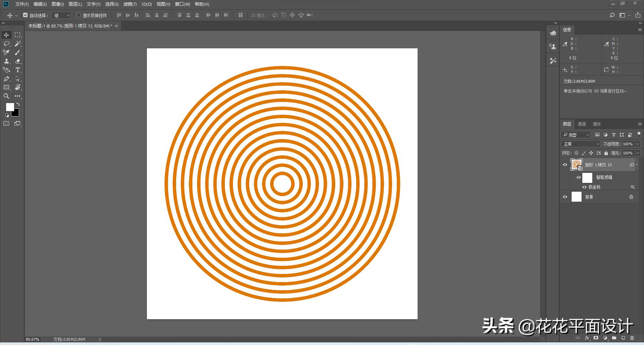
Task: Click the delete layer trash icon
Action: coord(632,338)
